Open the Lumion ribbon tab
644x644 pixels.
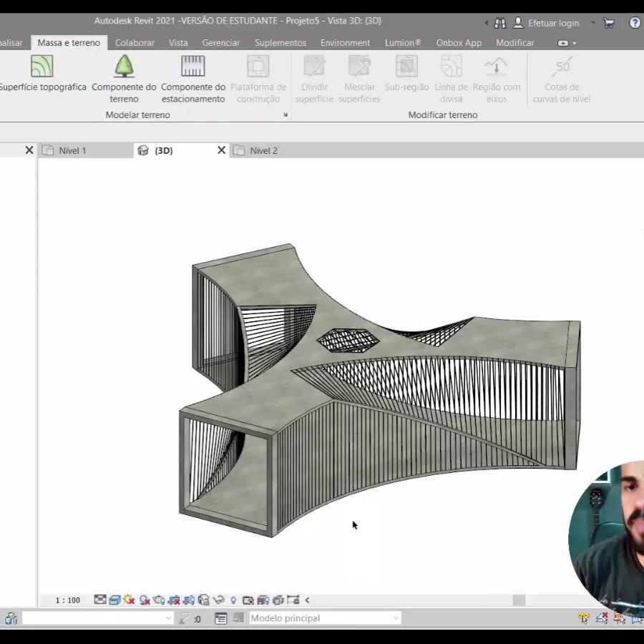pos(402,43)
